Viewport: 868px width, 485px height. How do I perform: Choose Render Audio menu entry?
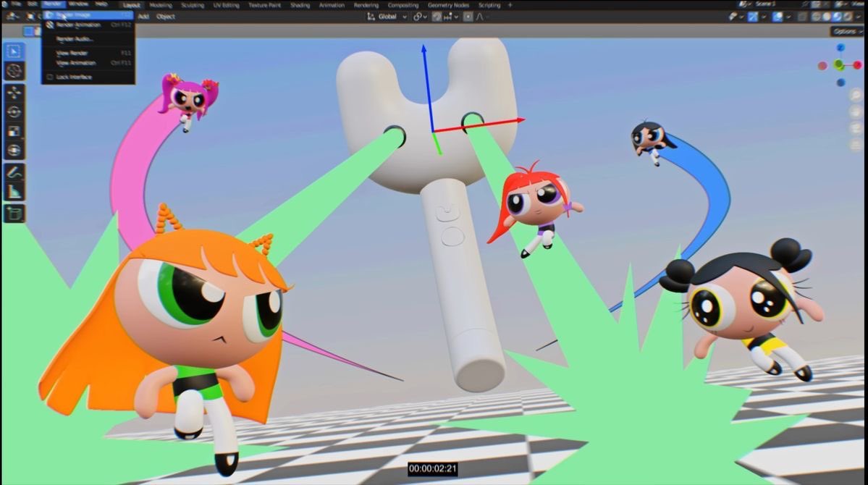pyautogui.click(x=88, y=39)
